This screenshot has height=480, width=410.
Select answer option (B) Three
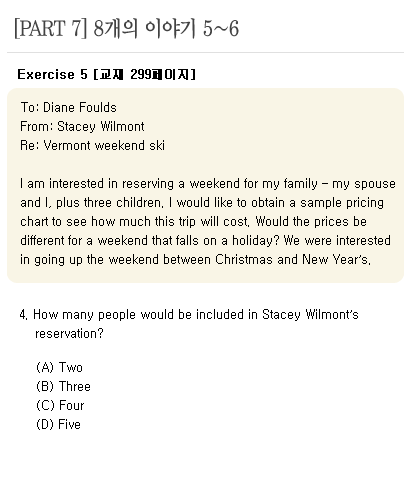point(63,386)
